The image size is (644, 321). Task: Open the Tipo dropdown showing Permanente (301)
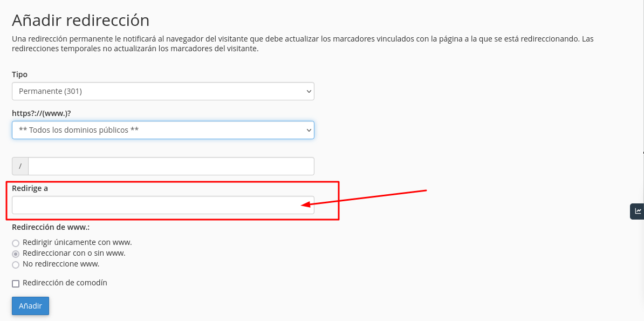pos(163,91)
